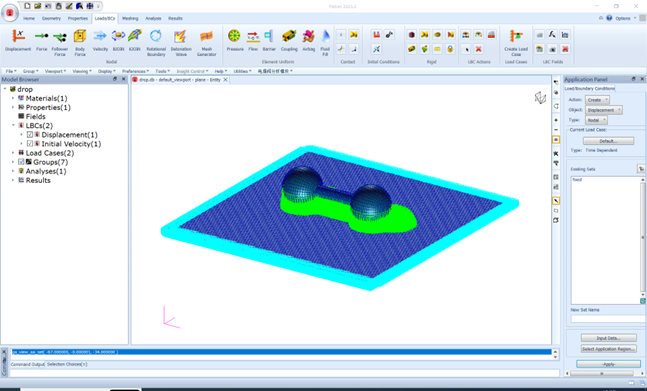Screen dimensions: 647x391
Task: Click the Select Application Region... button
Action: [609, 349]
